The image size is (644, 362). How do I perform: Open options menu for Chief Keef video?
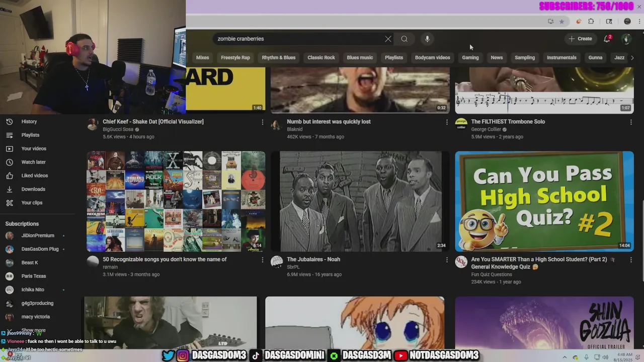tap(262, 122)
